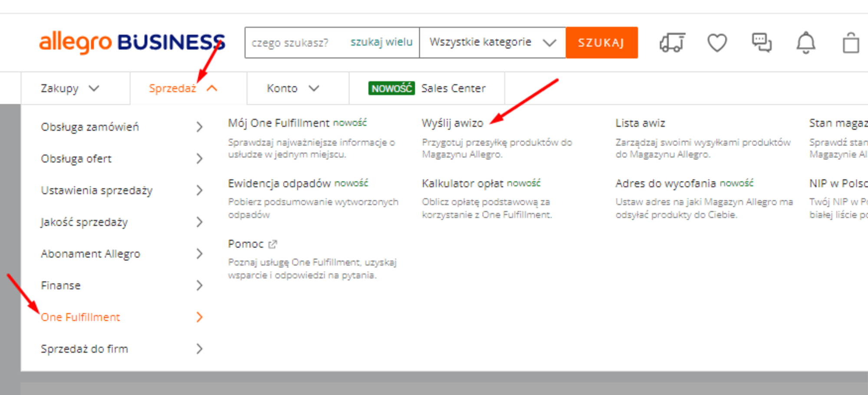Open Mój One Fulfillment link
This screenshot has height=395, width=868.
[x=279, y=123]
